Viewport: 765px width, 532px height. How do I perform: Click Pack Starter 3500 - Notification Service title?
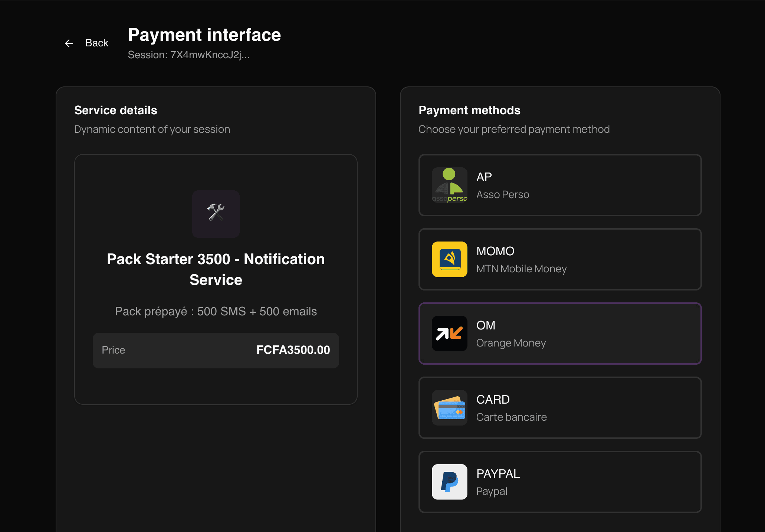216,269
